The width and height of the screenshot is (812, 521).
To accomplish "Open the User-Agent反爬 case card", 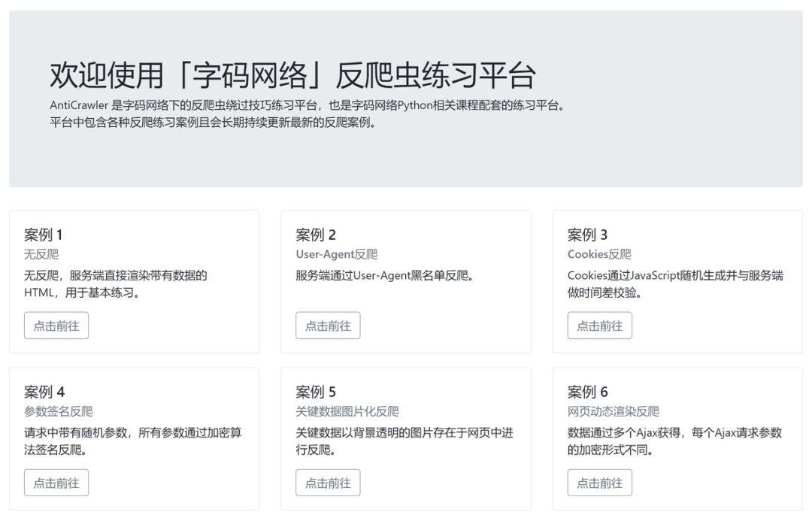I will 406,281.
